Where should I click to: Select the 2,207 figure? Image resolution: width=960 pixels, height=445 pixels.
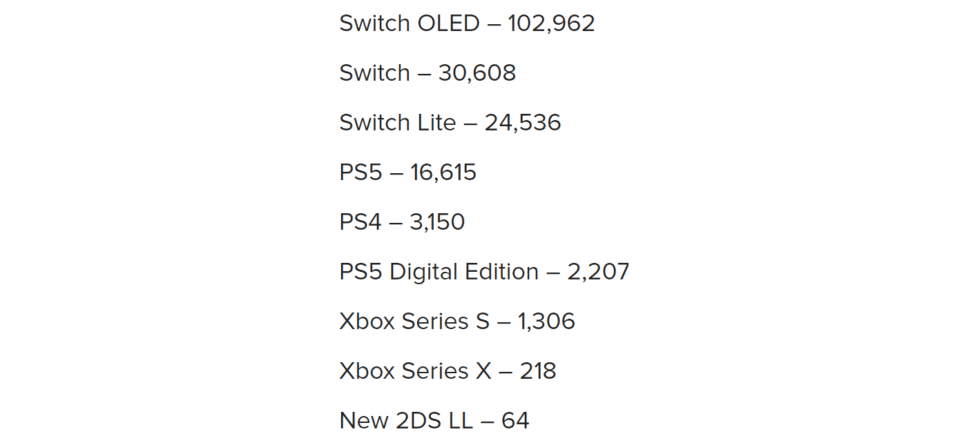click(x=598, y=272)
